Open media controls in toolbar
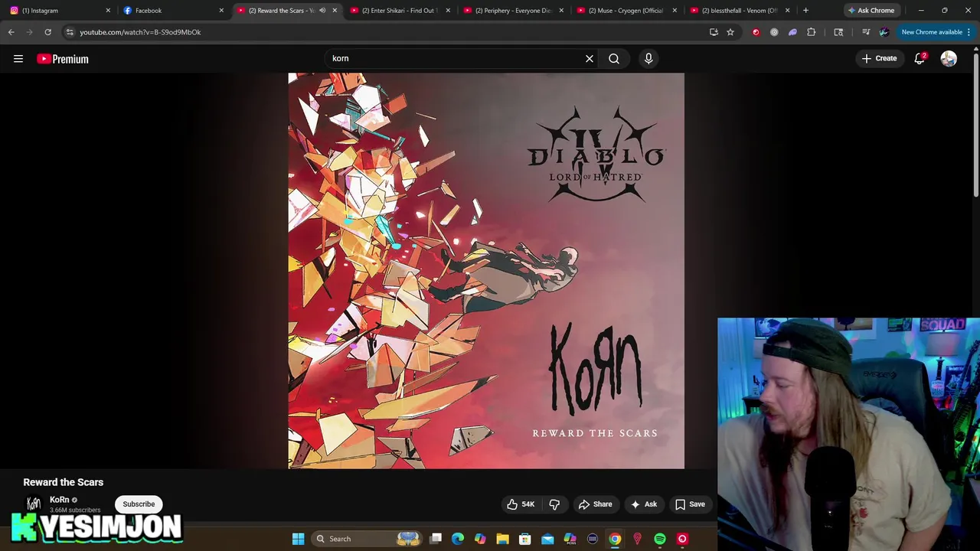980x551 pixels. 866,32
